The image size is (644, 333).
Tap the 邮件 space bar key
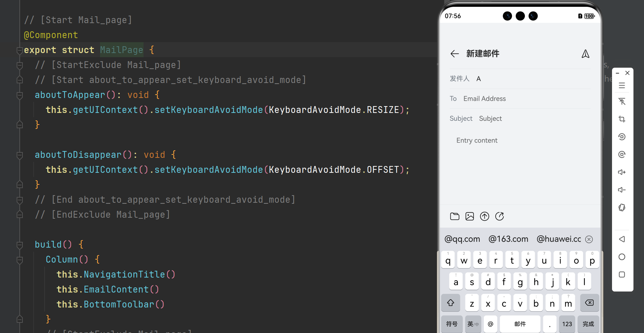pos(520,324)
